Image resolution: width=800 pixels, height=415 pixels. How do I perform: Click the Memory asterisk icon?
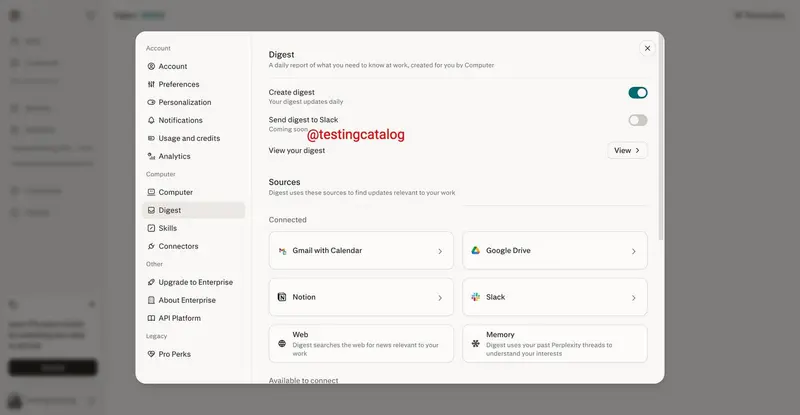(476, 344)
